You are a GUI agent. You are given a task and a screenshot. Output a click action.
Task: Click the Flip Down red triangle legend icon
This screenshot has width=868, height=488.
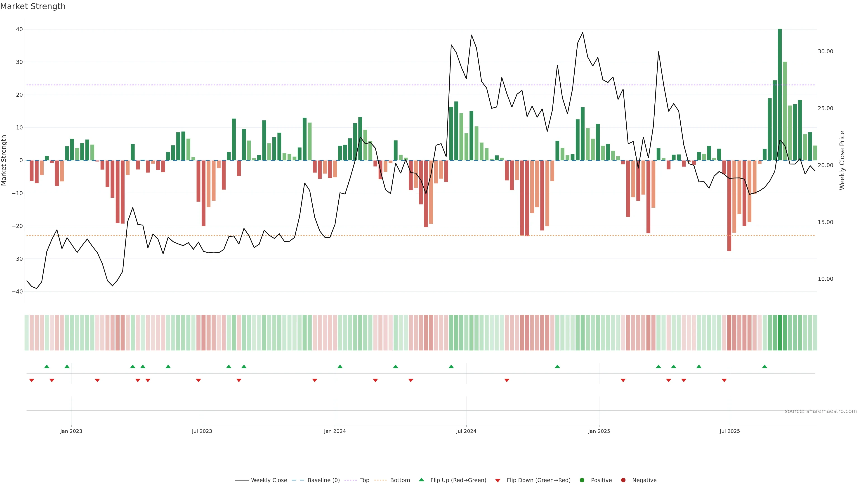pos(498,480)
